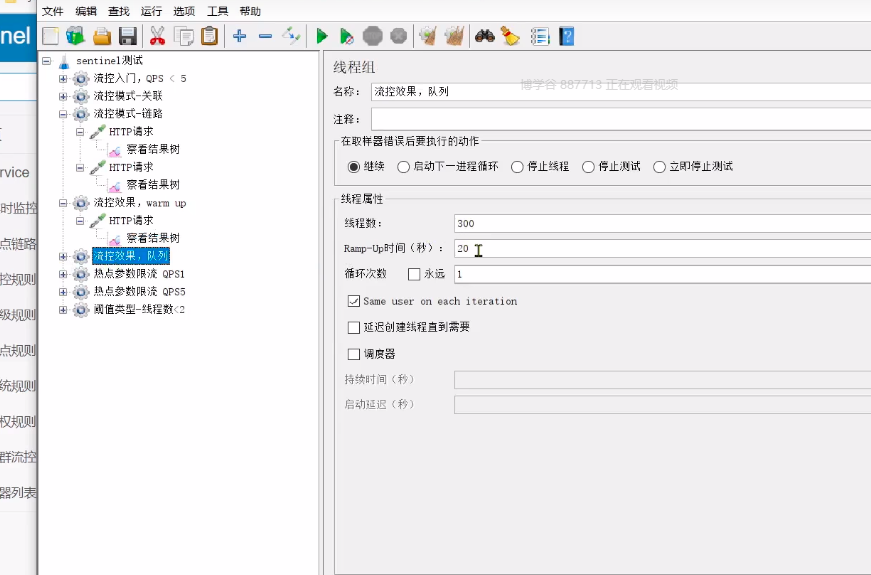
Task: Expand 流控入门, QPS < 5 node
Action: (x=63, y=79)
